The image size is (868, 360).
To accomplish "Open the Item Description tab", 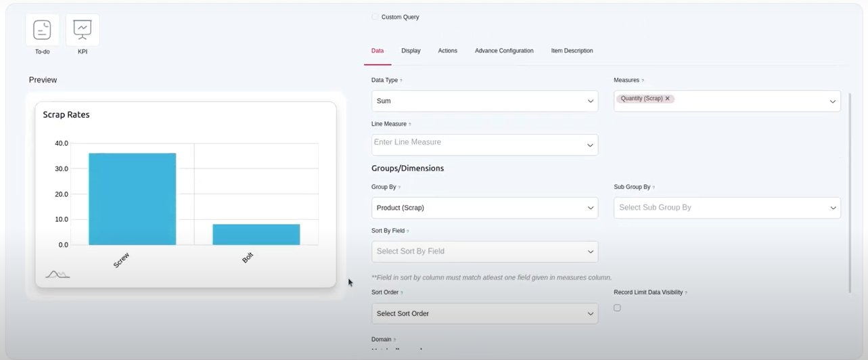I will (572, 51).
